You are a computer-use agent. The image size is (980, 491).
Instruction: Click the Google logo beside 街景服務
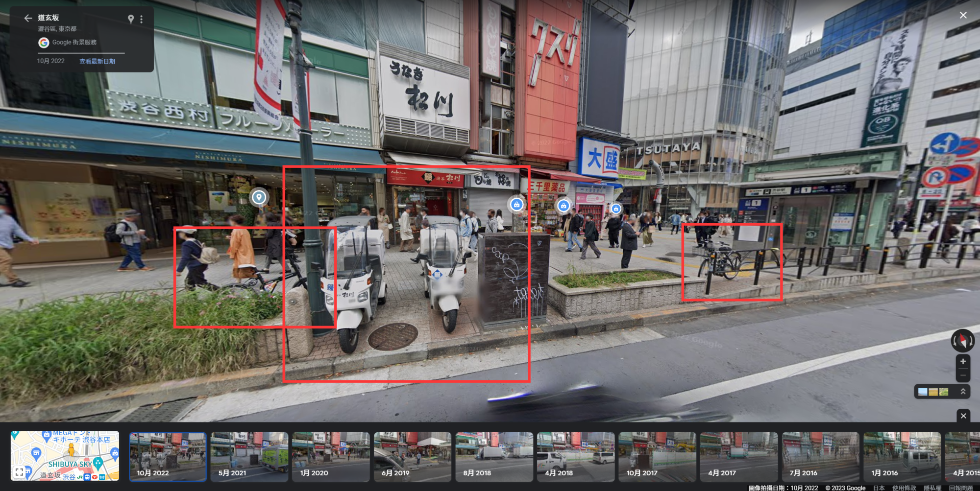click(x=44, y=43)
